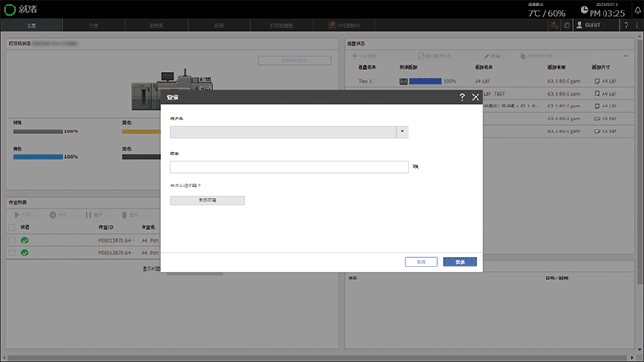Screen dimensions: 644x362
Task: Click the Tray 1 blue paper level bar
Action: pyautogui.click(x=425, y=81)
